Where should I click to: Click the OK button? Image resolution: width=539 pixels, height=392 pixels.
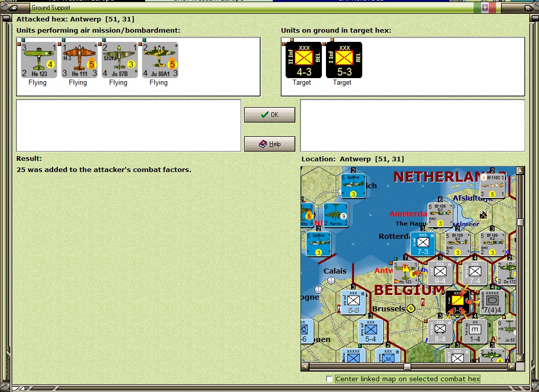pos(270,115)
